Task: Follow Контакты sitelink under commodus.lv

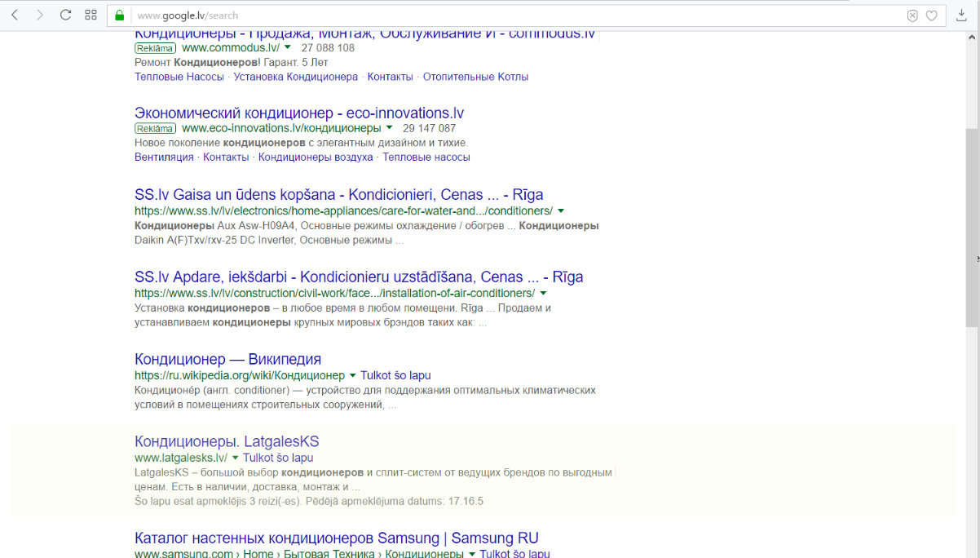Action: tap(391, 77)
